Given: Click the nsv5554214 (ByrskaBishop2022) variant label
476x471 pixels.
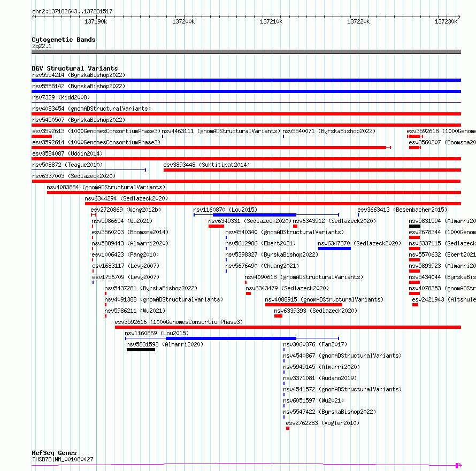Looking at the screenshot, I should click(x=79, y=75).
